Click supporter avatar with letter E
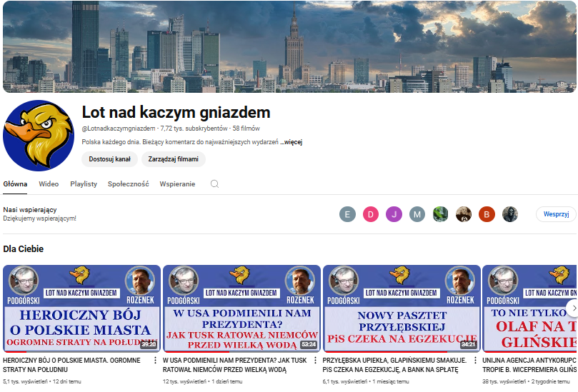Viewport: 578px width, 392px height. coord(347,214)
